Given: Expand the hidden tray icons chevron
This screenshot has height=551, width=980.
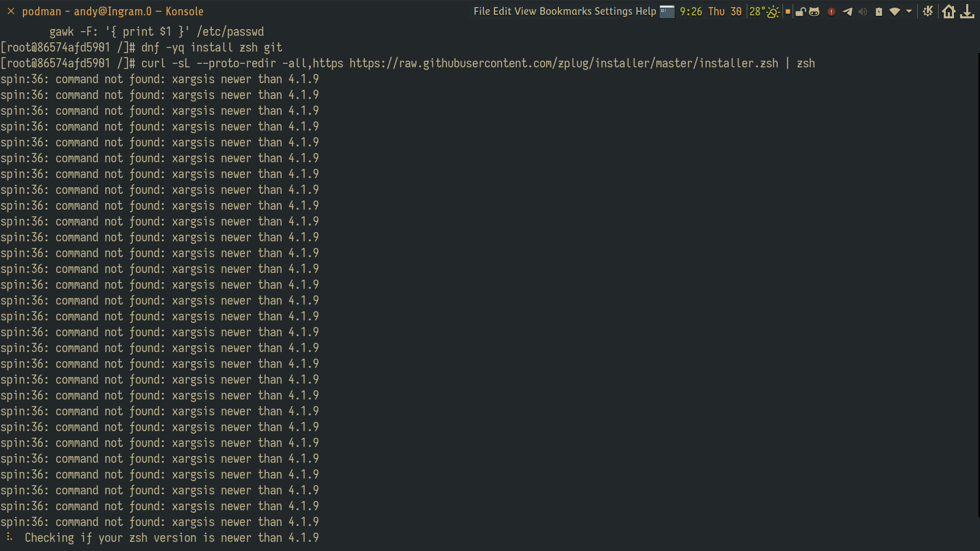Looking at the screenshot, I should [909, 12].
